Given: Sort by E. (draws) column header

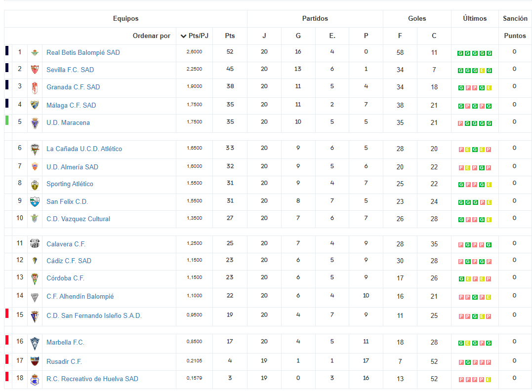Looking at the screenshot, I should click(332, 36).
